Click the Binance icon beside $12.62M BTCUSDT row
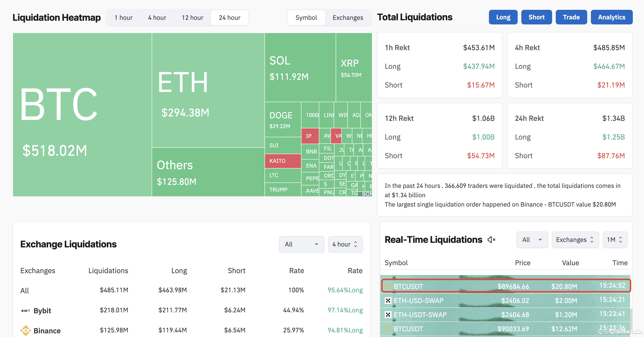 pos(388,329)
